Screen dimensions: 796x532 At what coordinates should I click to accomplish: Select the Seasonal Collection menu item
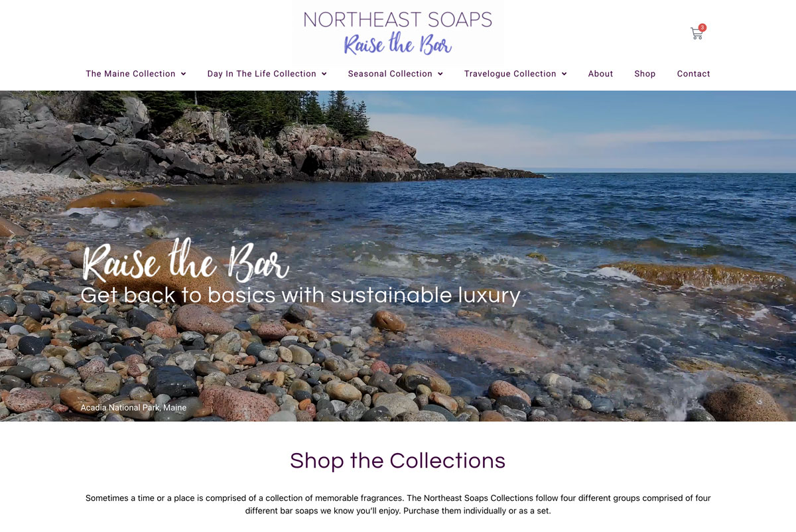tap(390, 74)
